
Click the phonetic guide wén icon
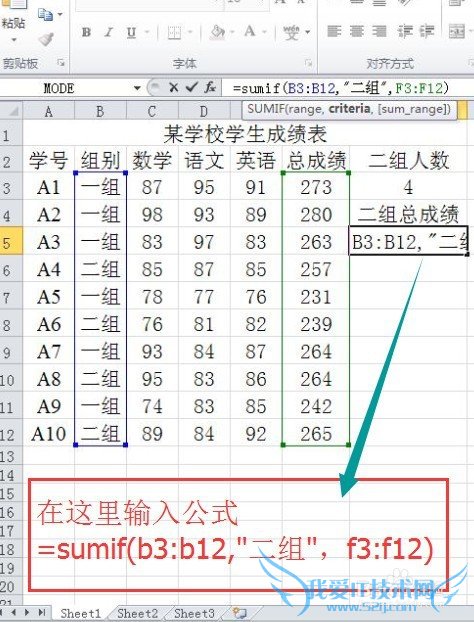pyautogui.click(x=292, y=32)
